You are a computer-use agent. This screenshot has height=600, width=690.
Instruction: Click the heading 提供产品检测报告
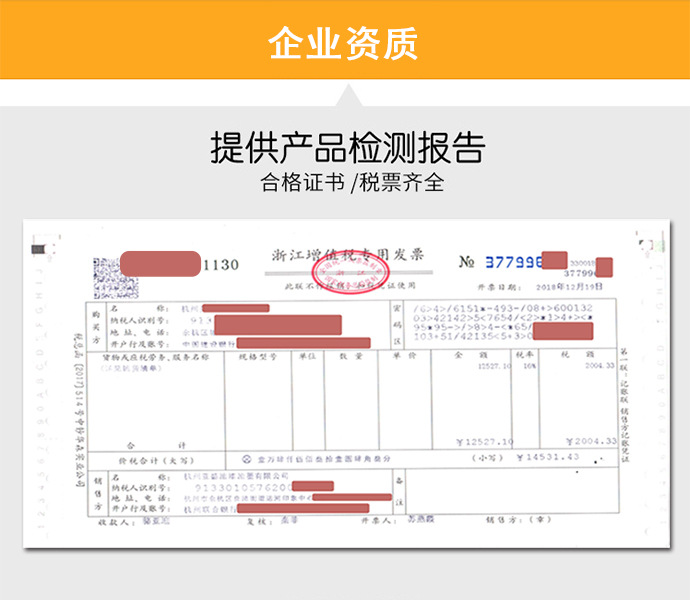click(345, 147)
